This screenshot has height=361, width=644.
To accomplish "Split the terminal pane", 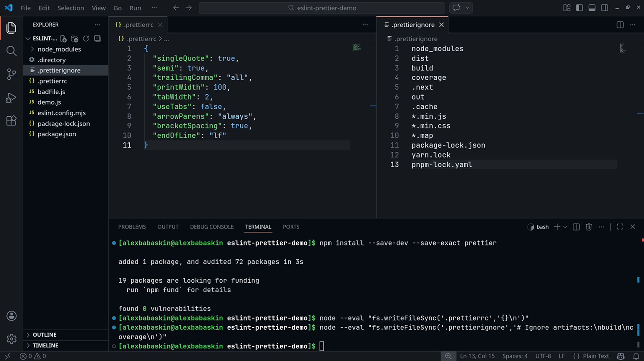I will 576,227.
